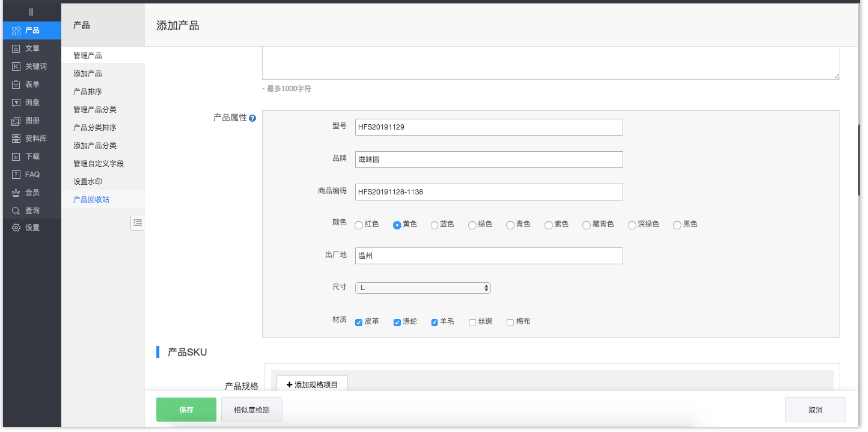Open 管理产品分类 in the submenu
The image size is (868, 432).
click(95, 109)
